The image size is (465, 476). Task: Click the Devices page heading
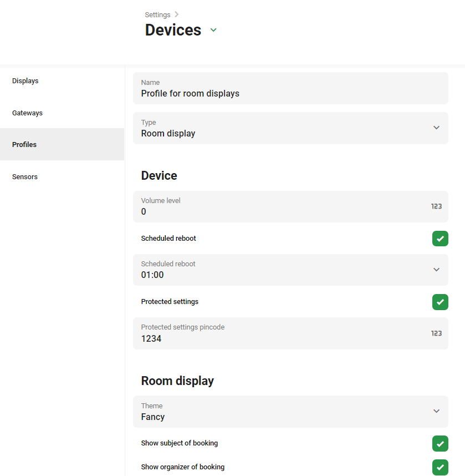click(173, 30)
